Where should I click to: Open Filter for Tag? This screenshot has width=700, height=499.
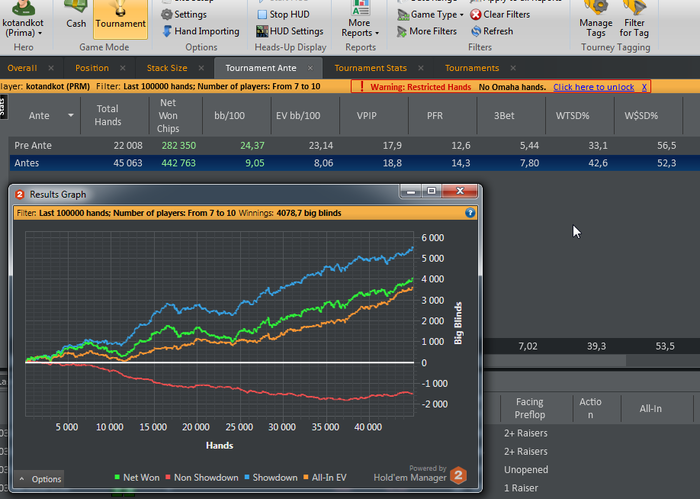[x=634, y=20]
